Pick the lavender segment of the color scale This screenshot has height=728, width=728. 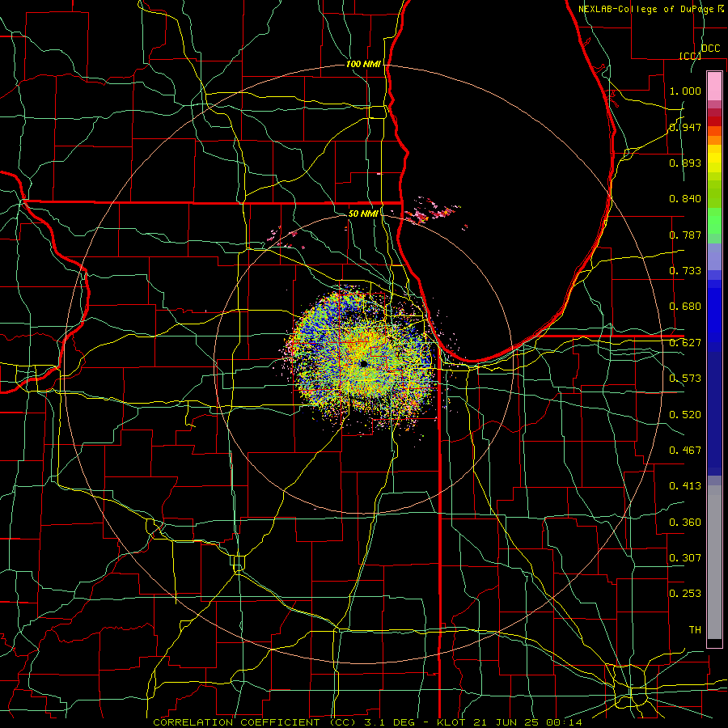(714, 256)
